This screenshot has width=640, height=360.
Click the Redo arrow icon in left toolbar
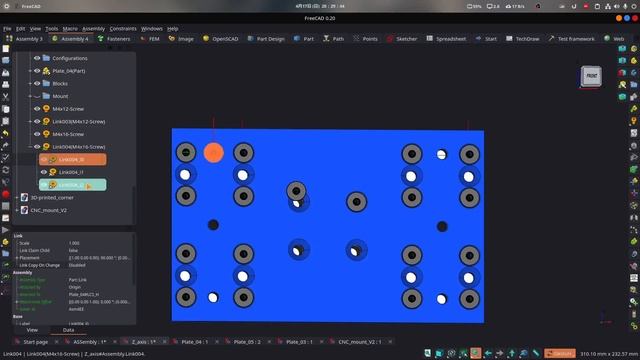(x=6, y=145)
